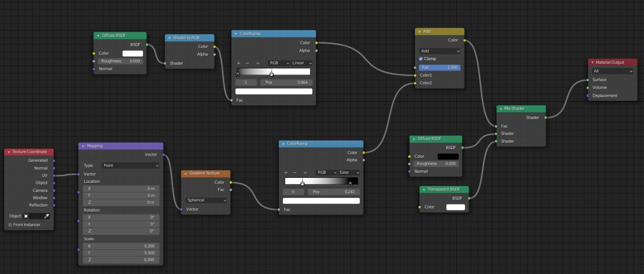Open the RGB color mode dropdown beside Ease
Screen dimensions: 644x274
(x=327, y=172)
